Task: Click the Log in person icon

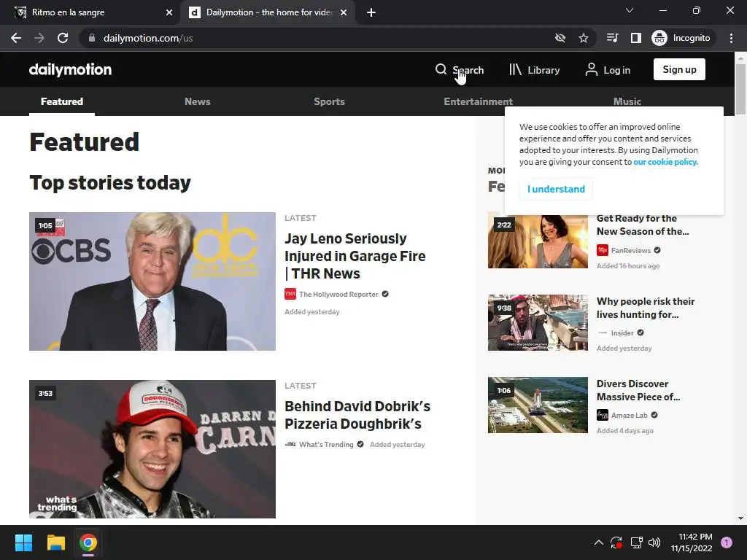Action: (591, 69)
